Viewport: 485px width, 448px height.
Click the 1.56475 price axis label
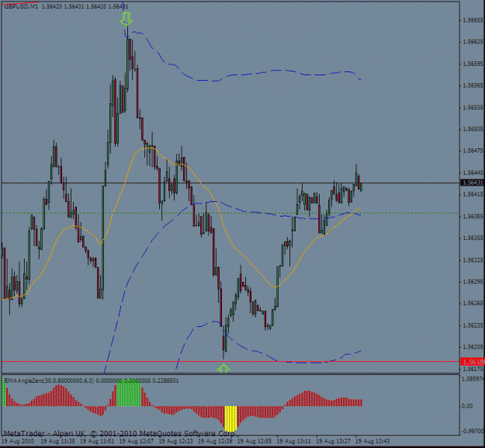click(x=473, y=151)
